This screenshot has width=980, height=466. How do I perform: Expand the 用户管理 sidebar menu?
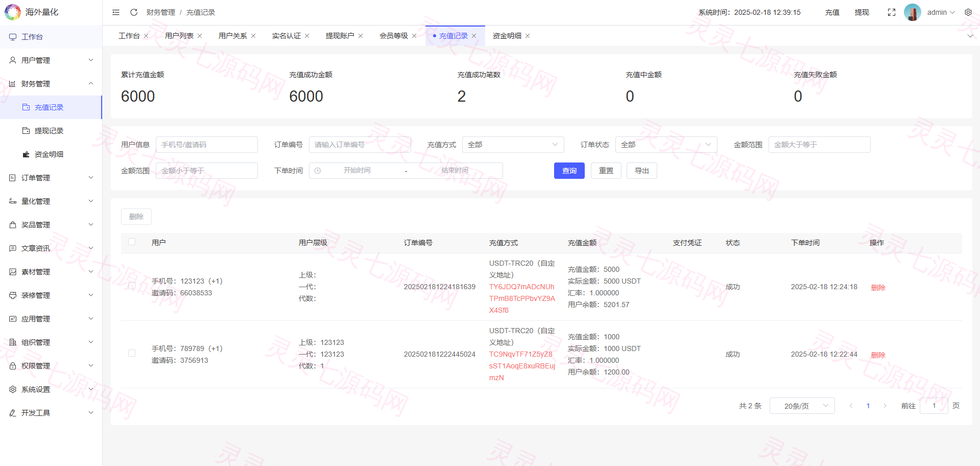pos(51,60)
